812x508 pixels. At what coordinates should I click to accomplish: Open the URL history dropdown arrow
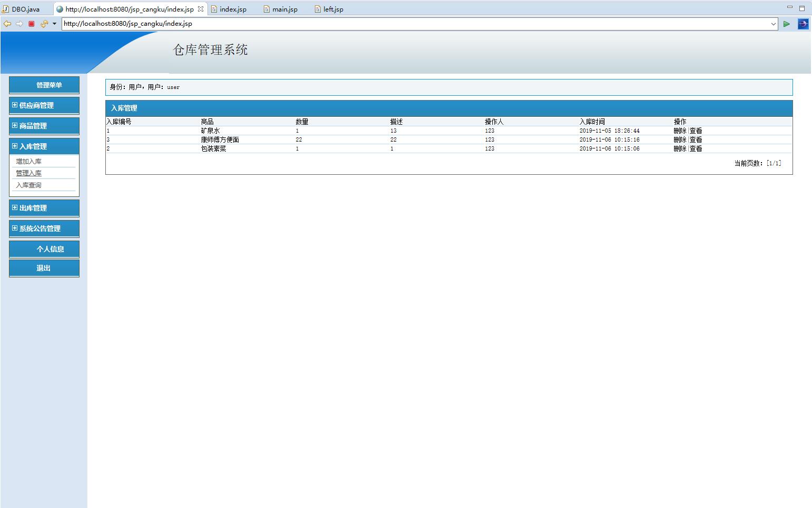(774, 24)
